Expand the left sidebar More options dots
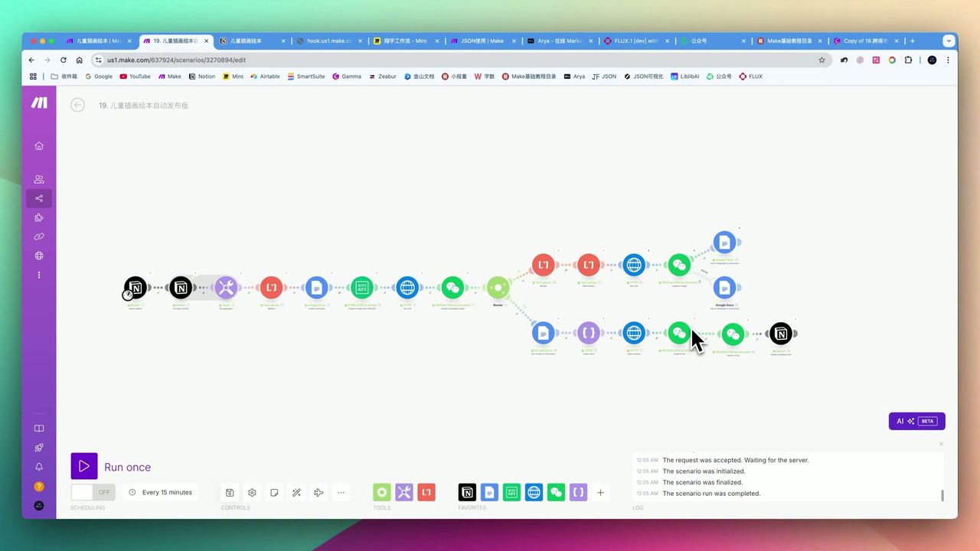This screenshot has height=551, width=980. [39, 275]
